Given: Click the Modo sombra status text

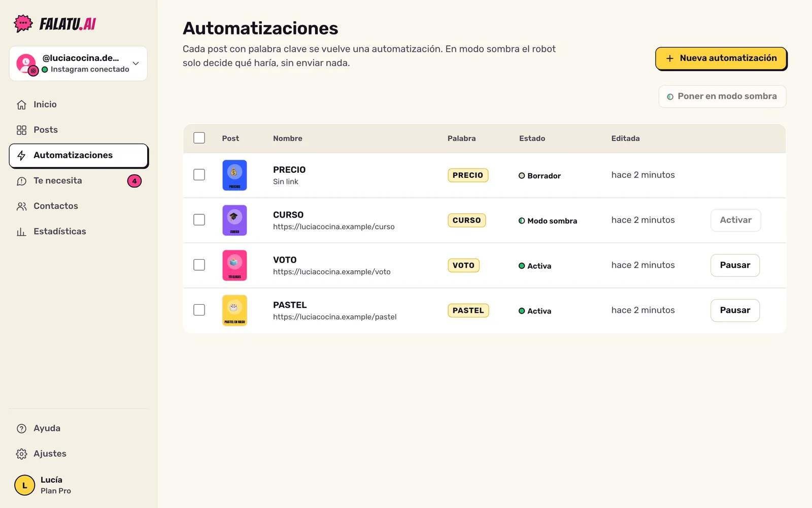Looking at the screenshot, I should 552,221.
